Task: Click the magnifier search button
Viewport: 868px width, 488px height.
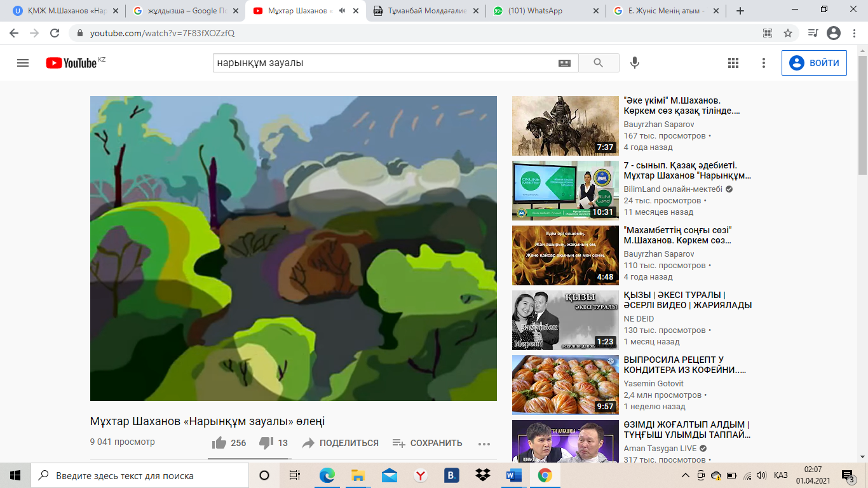Action: 598,63
